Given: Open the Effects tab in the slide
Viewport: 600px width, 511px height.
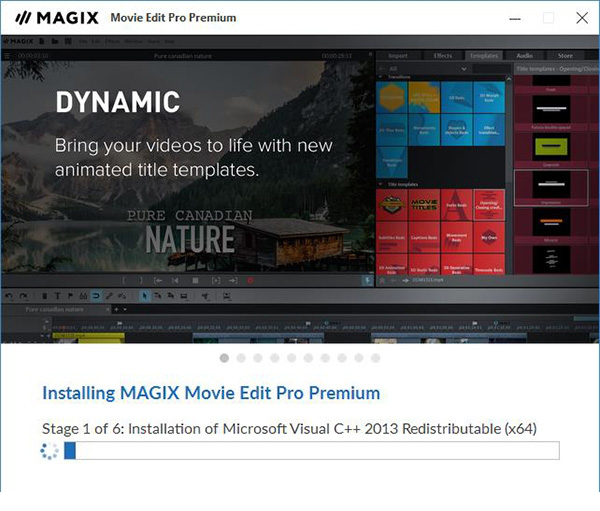Looking at the screenshot, I should click(x=443, y=56).
